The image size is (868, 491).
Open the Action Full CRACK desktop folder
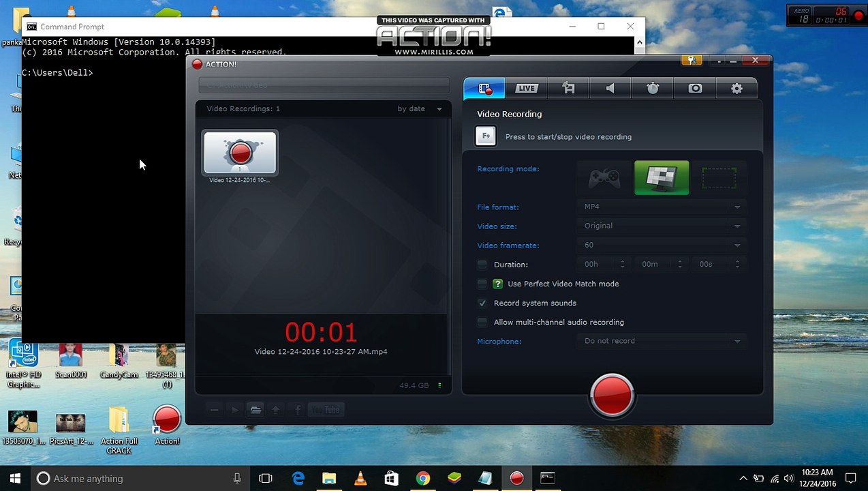(x=119, y=430)
